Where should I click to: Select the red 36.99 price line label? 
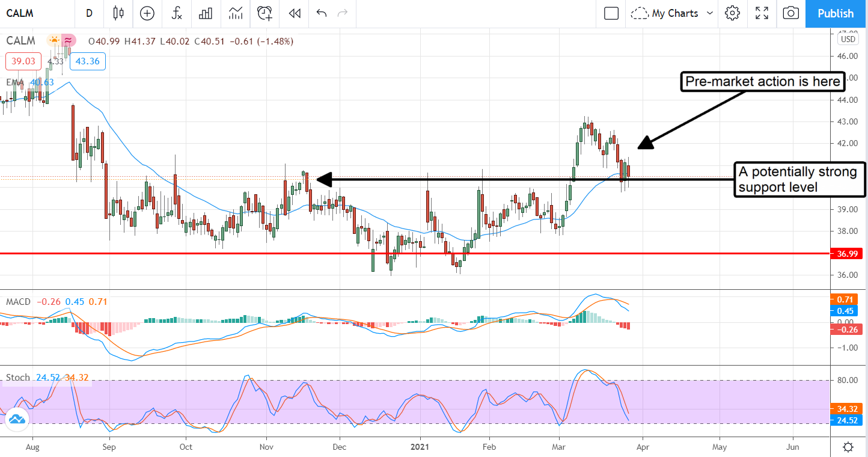[x=846, y=254]
